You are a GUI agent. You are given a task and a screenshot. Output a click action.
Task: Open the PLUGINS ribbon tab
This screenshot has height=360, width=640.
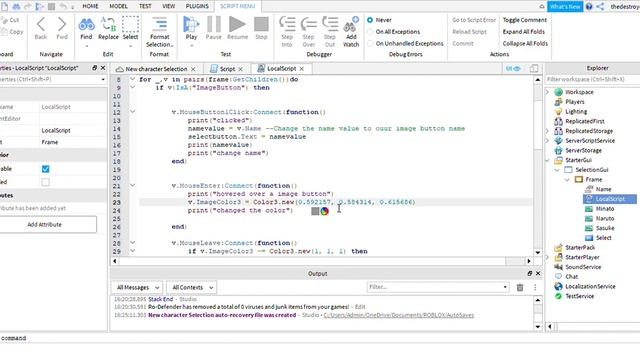coord(197,6)
